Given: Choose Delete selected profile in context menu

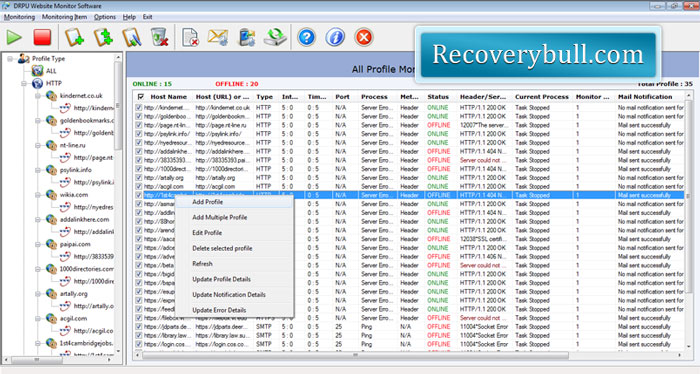Looking at the screenshot, I should (235, 248).
